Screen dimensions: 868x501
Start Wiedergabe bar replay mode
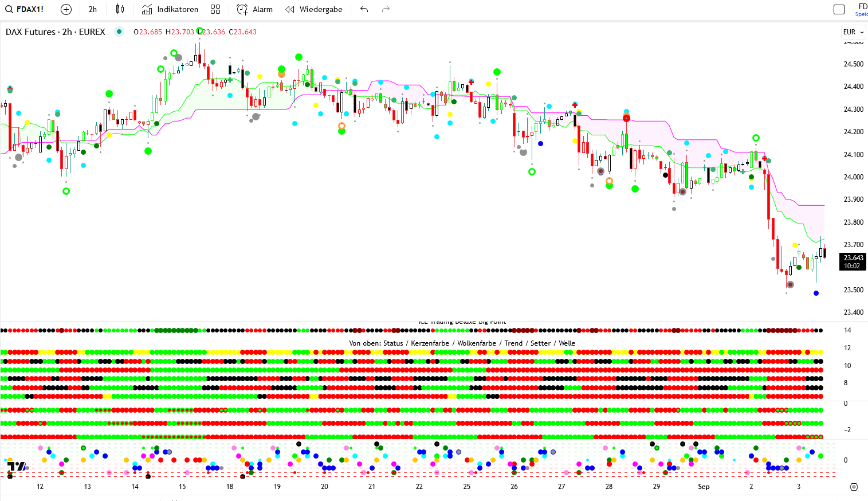(314, 9)
